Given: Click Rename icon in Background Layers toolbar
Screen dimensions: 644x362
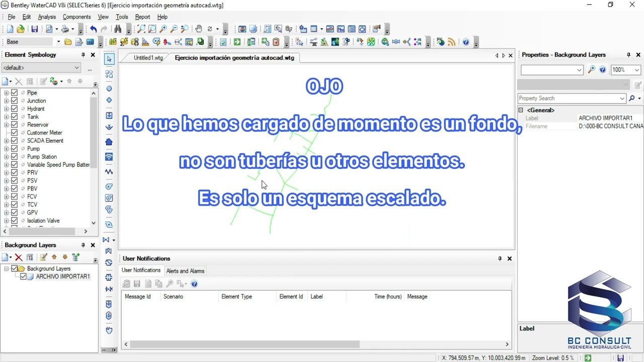Looking at the screenshot, I should (x=30, y=257).
